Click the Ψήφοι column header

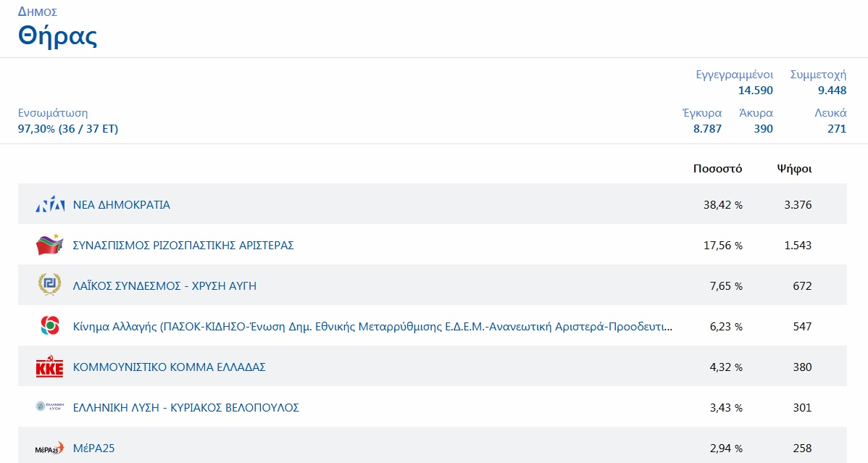click(794, 169)
